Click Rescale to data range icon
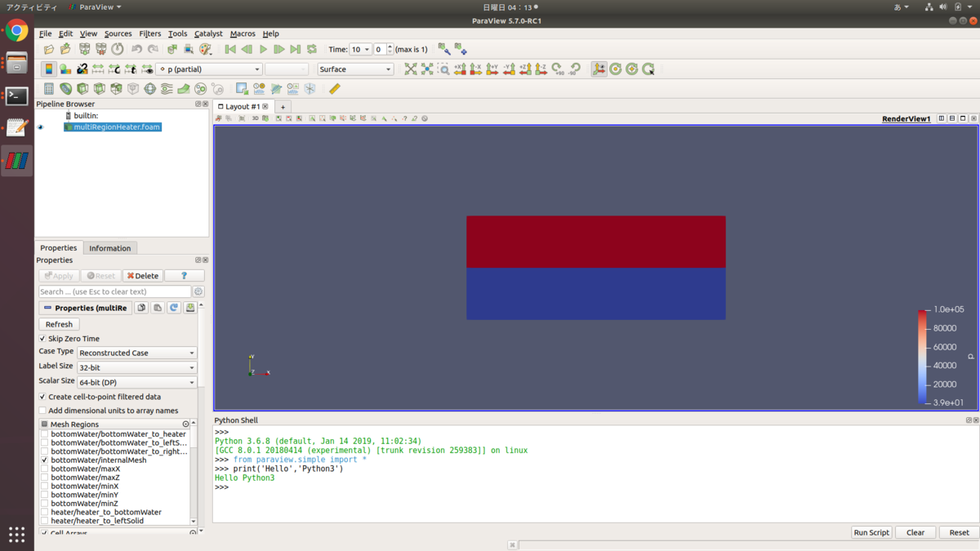 [98, 69]
